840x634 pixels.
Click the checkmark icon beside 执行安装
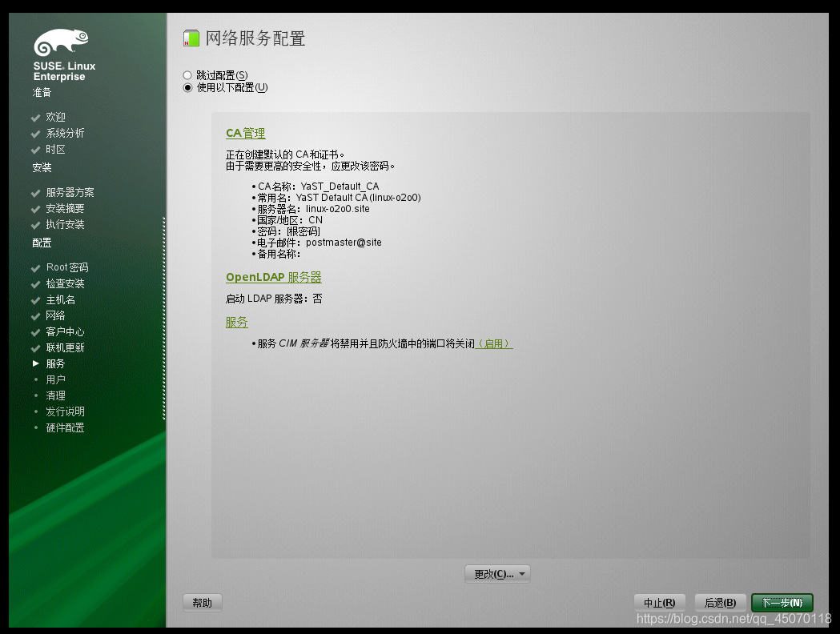click(x=36, y=225)
